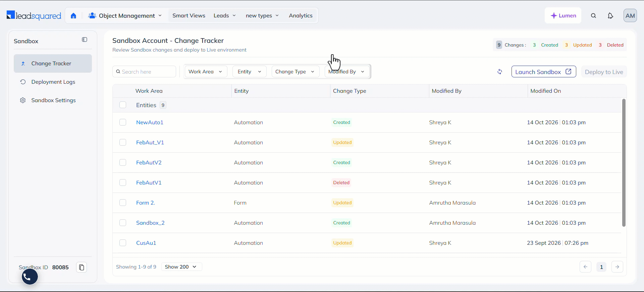Click Deploy to Live
Screen dimensions: 644x292
[x=604, y=72]
